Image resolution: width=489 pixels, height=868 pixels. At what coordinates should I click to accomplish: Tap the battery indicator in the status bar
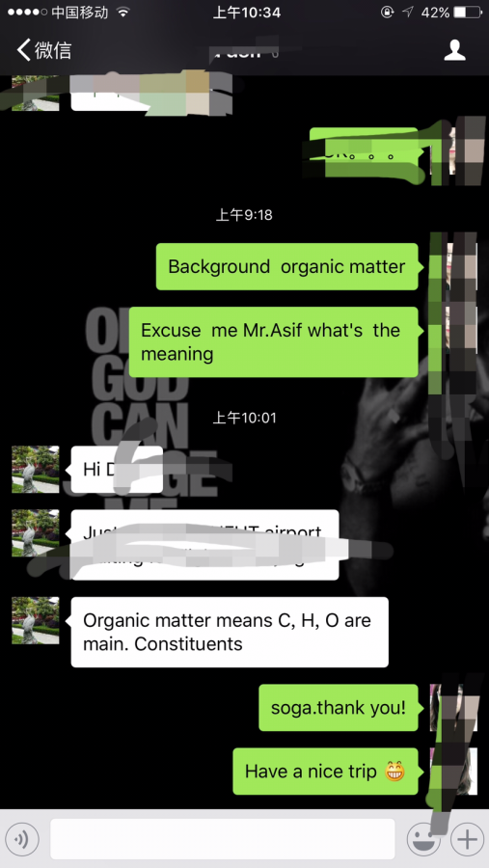[x=467, y=13]
